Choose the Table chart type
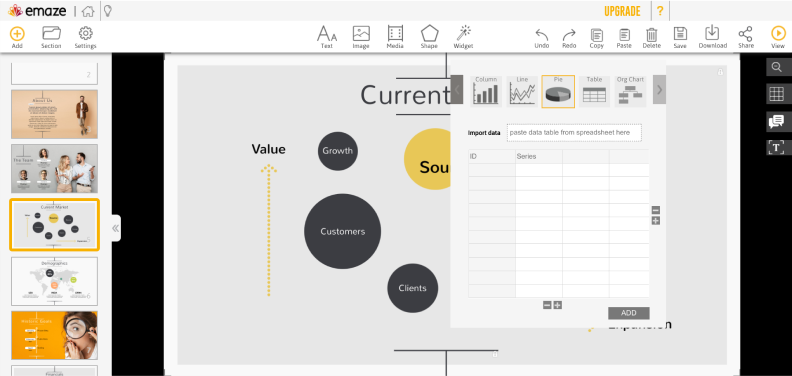The height and width of the screenshot is (376, 792). [x=594, y=91]
